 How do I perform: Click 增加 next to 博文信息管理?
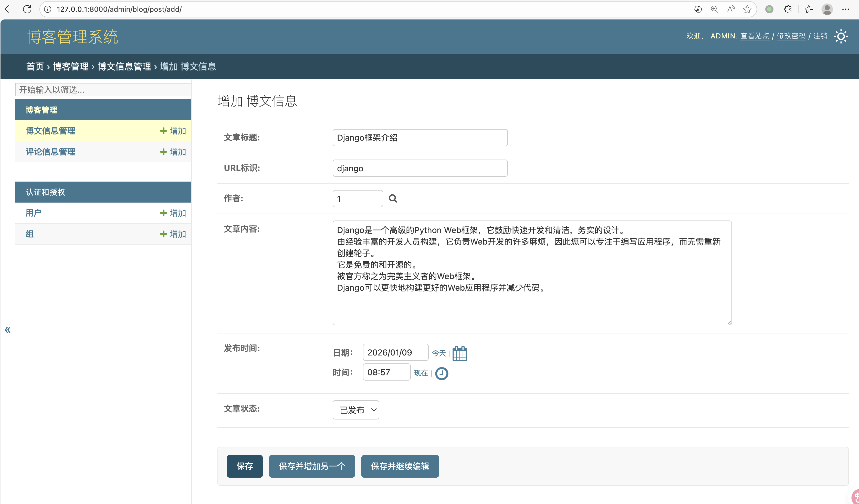173,131
